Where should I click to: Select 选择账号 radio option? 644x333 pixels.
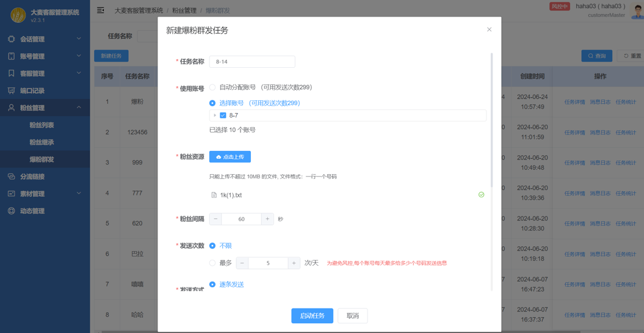tap(212, 103)
